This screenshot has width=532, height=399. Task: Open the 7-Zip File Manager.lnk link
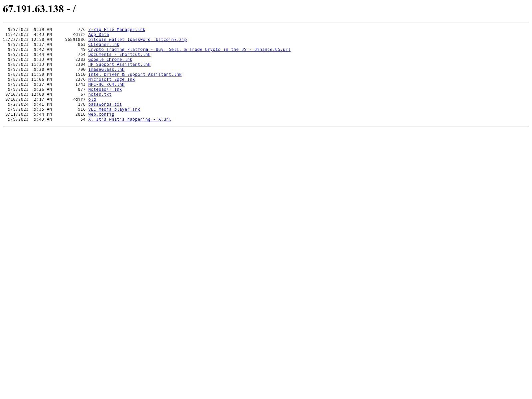(117, 30)
